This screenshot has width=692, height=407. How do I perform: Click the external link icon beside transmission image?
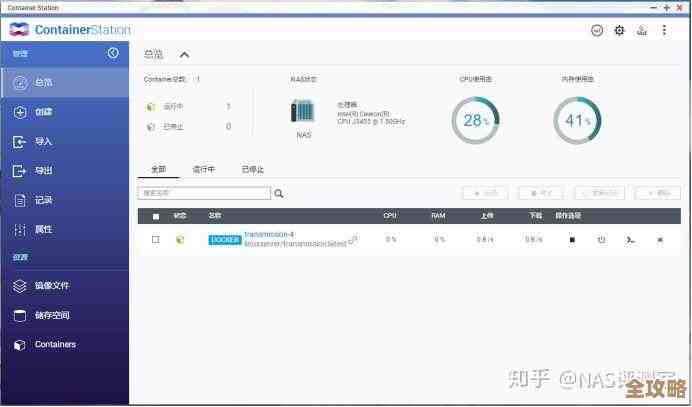pyautogui.click(x=353, y=240)
